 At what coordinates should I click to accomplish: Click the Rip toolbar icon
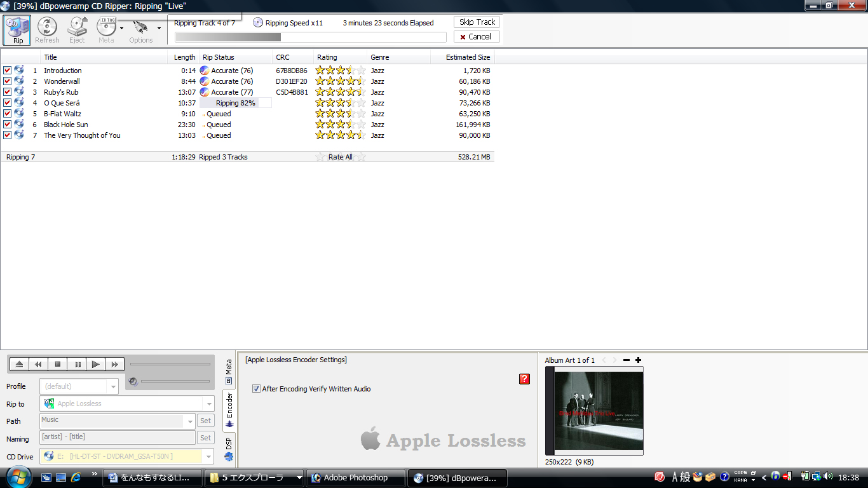click(18, 30)
